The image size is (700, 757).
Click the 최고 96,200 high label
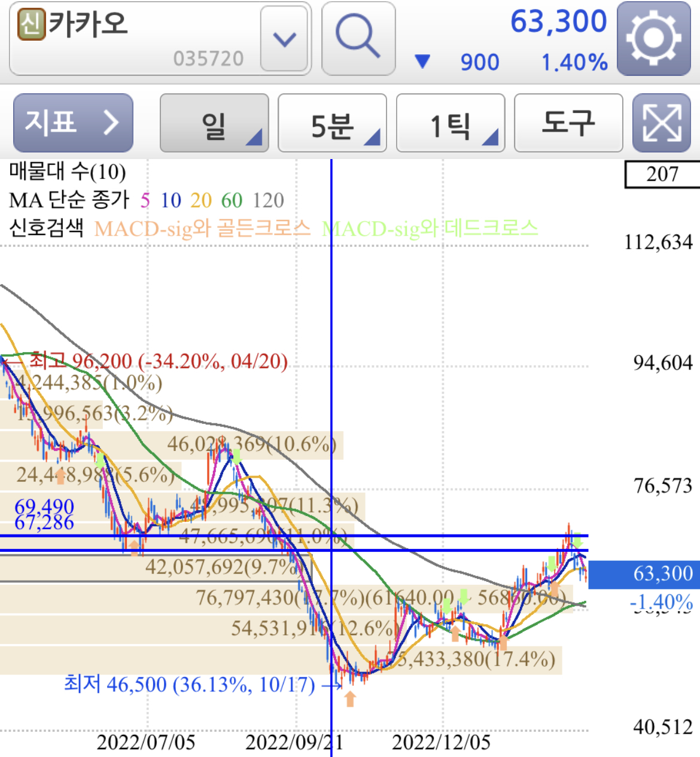coord(159,361)
